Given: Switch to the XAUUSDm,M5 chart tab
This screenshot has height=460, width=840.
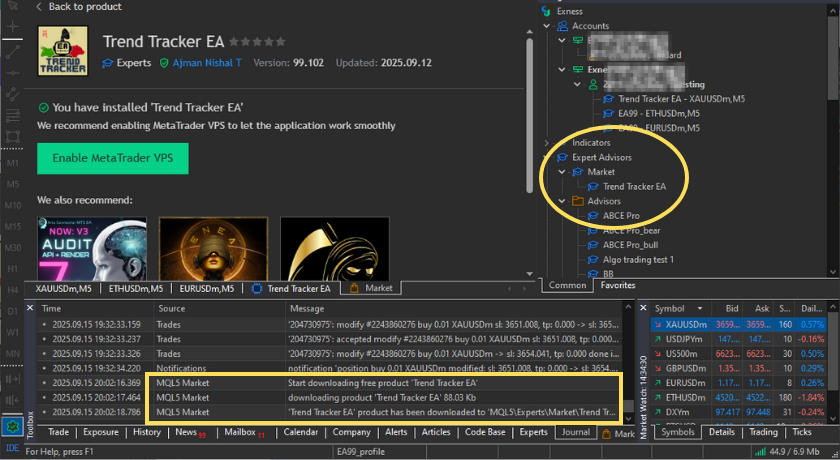Looking at the screenshot, I should (x=63, y=289).
